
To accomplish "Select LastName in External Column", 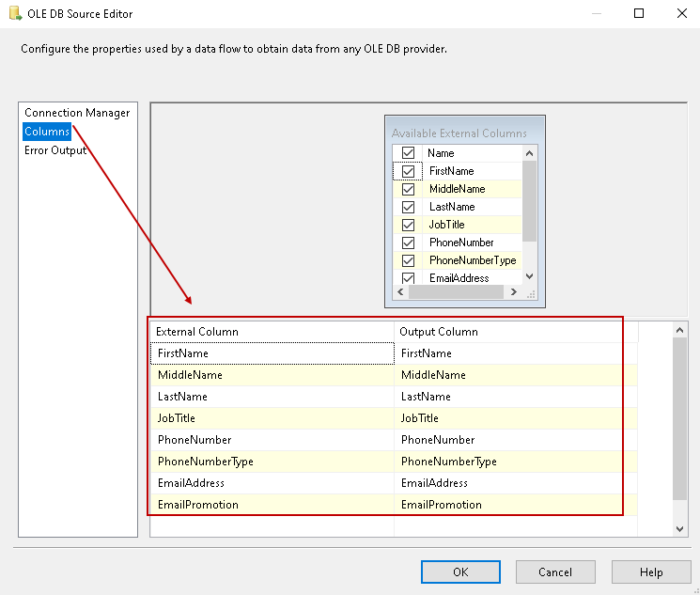I will click(x=272, y=397).
